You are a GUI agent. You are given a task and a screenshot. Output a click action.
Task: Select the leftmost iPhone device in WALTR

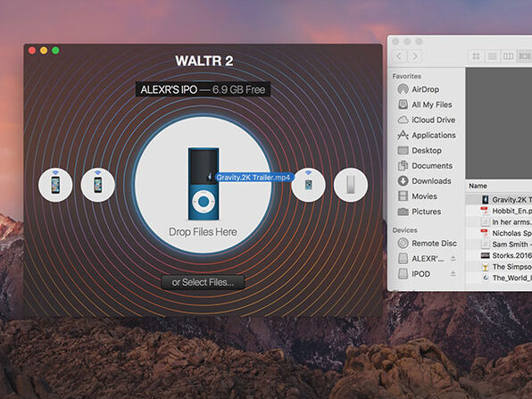click(55, 185)
